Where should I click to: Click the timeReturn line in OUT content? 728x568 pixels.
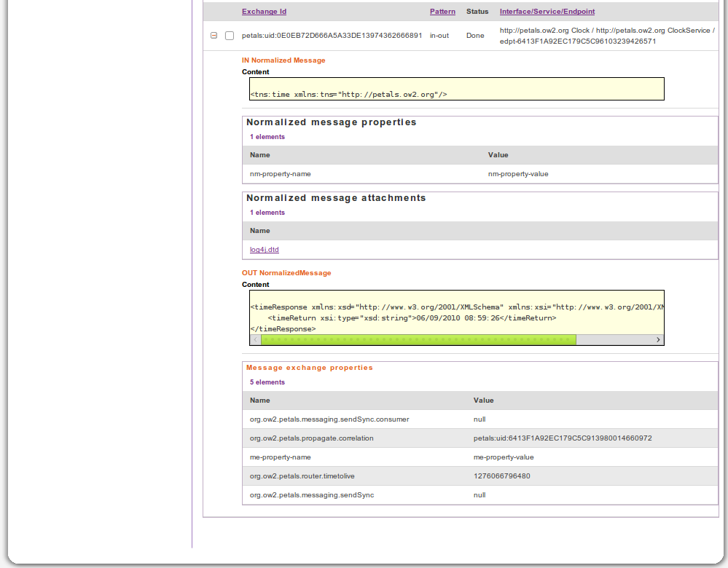point(412,318)
